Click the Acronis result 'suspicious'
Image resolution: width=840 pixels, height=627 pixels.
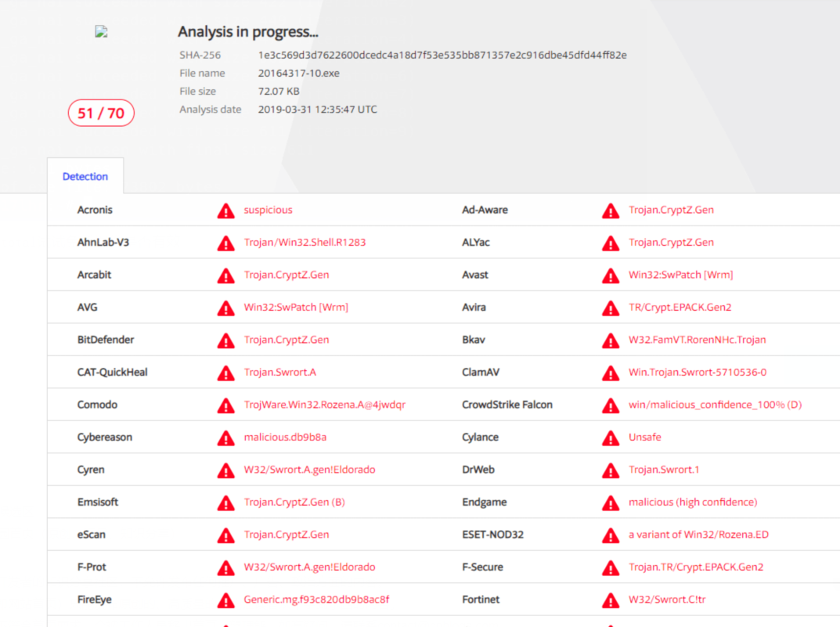(269, 210)
